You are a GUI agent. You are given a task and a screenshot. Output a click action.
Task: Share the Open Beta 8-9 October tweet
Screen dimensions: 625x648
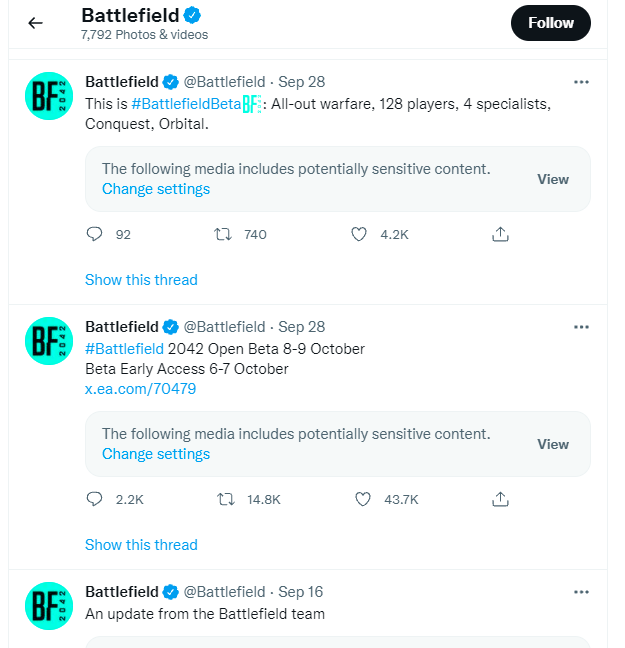tap(501, 499)
